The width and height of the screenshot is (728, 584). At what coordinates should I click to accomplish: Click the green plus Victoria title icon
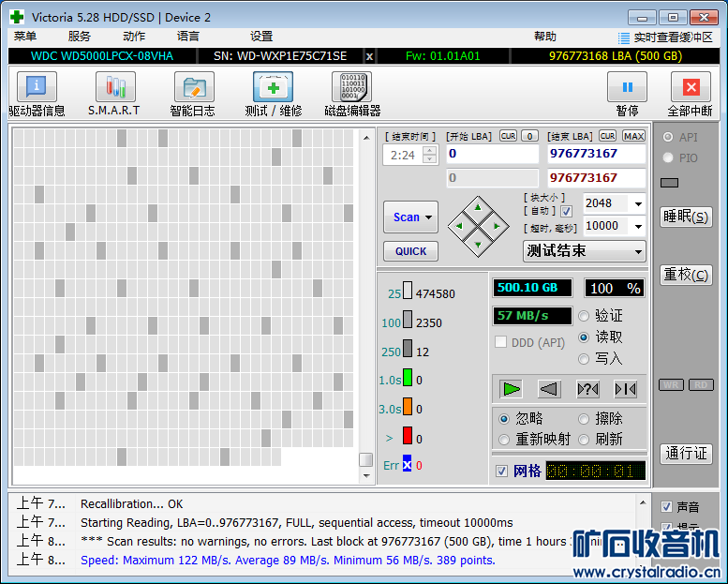(x=17, y=17)
